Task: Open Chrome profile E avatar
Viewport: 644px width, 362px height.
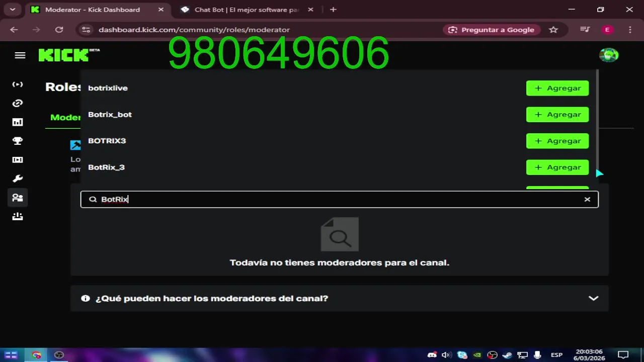Action: (x=607, y=30)
